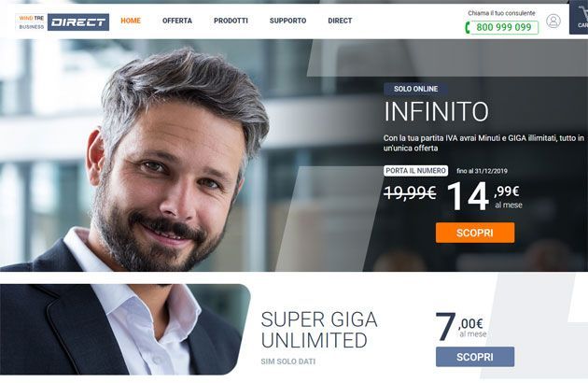Screen dimensions: 588x383
Task: Open the INFINITO offer title
Action: [436, 111]
